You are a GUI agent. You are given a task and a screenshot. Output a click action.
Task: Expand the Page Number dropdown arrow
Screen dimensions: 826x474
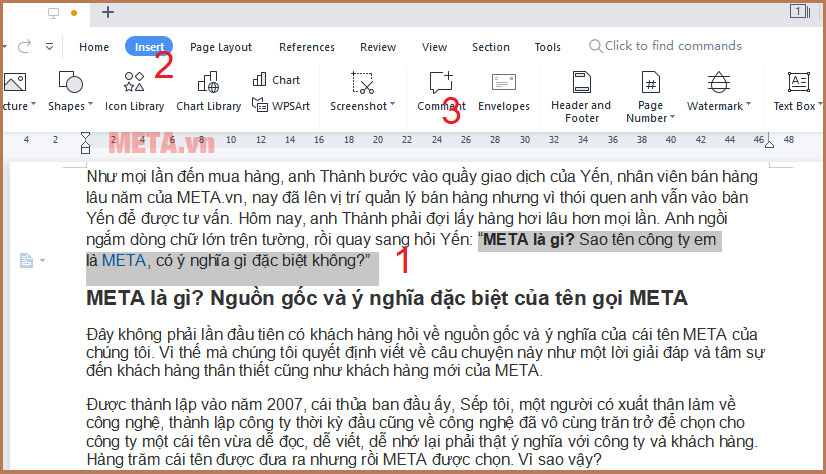672,117
